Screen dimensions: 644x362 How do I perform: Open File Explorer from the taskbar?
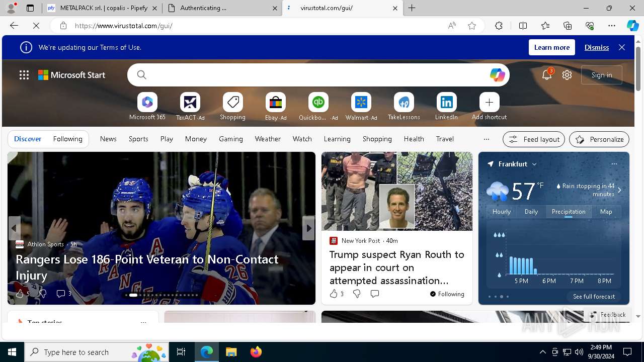[231, 352]
